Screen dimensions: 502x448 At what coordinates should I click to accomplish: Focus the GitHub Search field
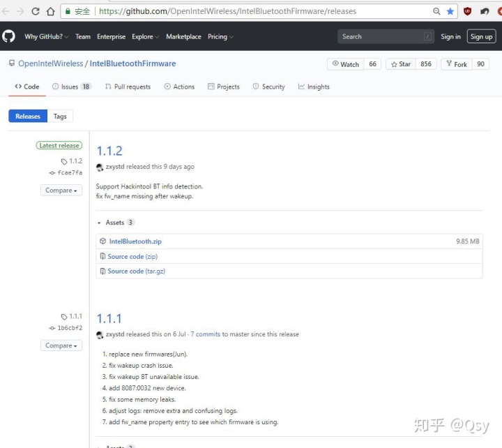(x=386, y=36)
